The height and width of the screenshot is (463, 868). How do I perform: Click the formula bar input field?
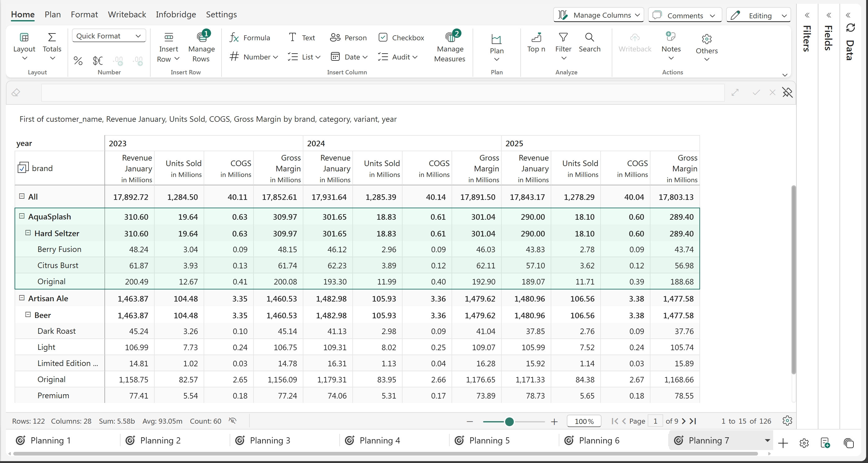382,92
